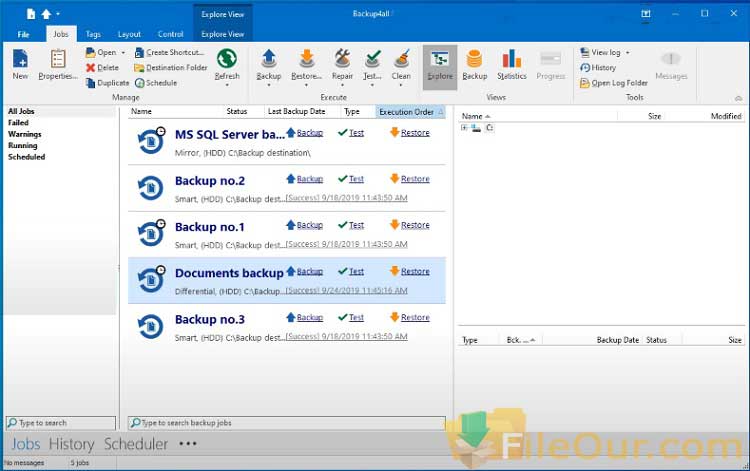Run the Clean backup tool

(401, 65)
